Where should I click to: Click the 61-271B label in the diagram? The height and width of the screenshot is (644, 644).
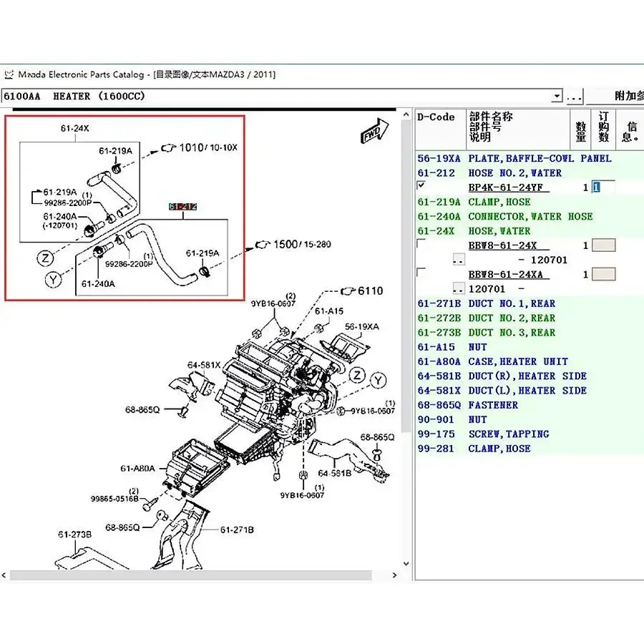pos(237,530)
